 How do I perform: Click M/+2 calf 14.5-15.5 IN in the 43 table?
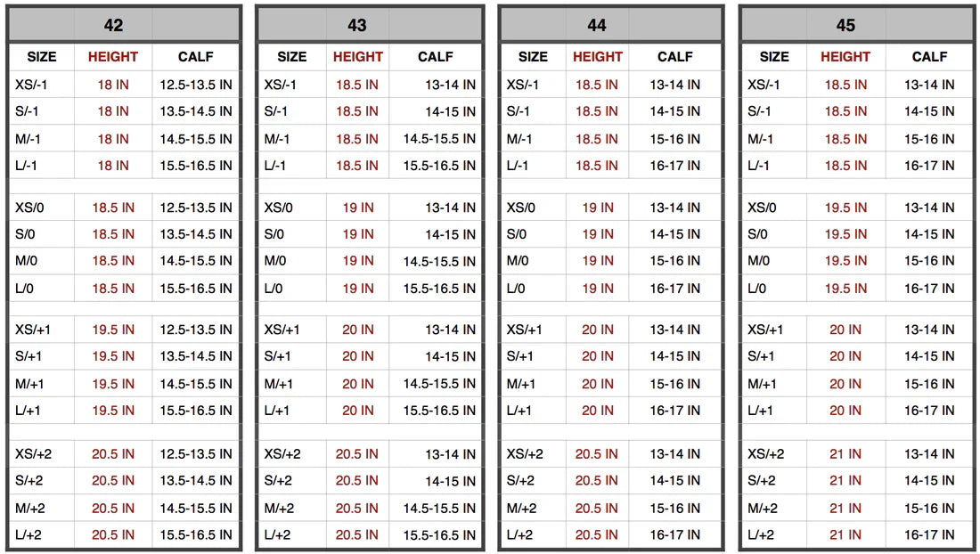point(436,509)
